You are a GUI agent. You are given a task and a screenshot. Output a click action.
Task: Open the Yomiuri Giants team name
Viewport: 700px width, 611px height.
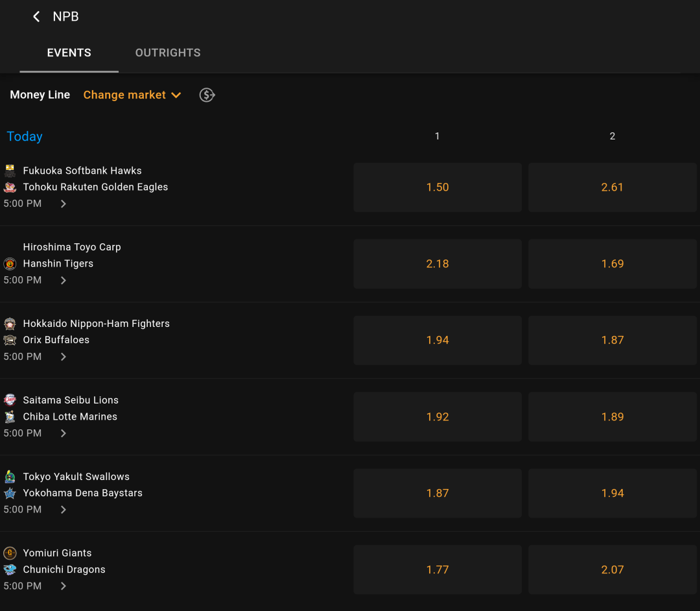tap(57, 553)
